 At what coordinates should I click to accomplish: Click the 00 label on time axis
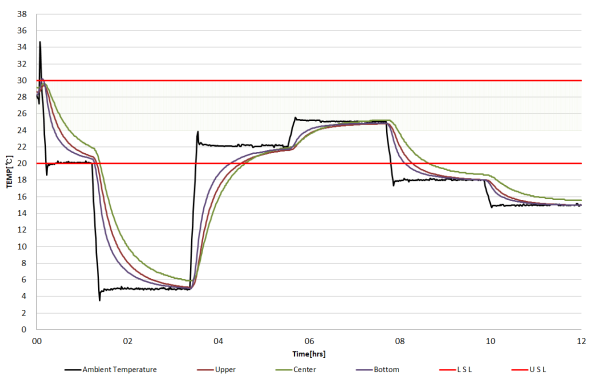point(37,341)
